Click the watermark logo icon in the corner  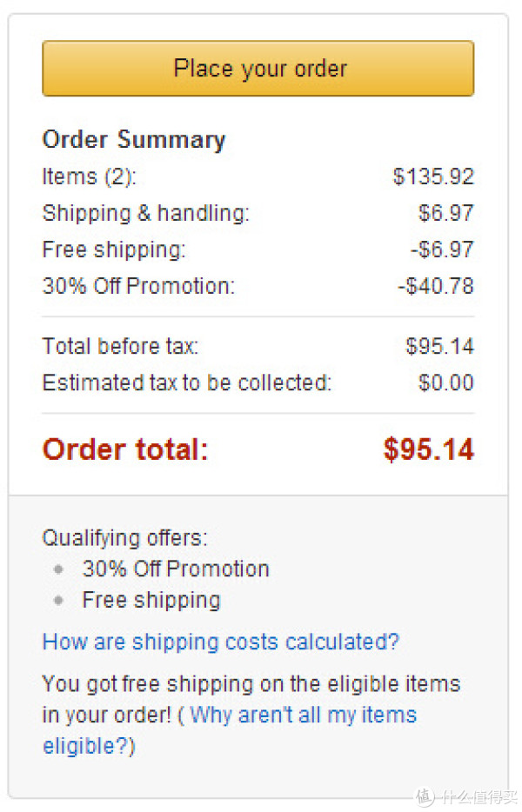coord(424,797)
